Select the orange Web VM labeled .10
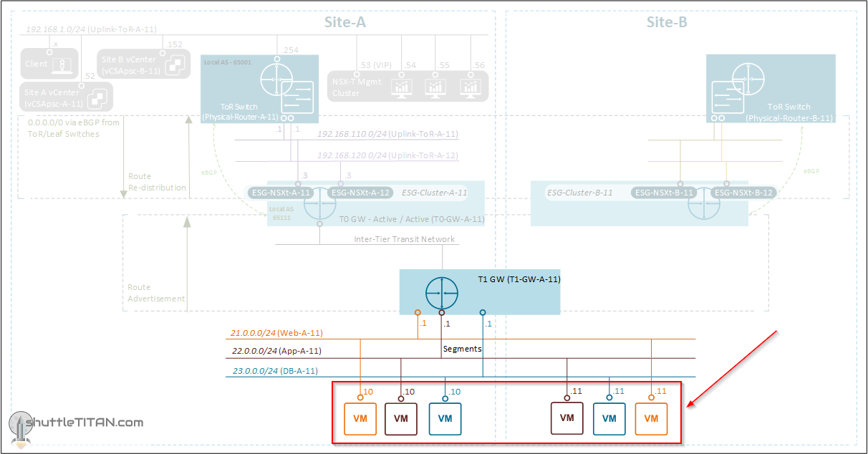 pyautogui.click(x=360, y=418)
